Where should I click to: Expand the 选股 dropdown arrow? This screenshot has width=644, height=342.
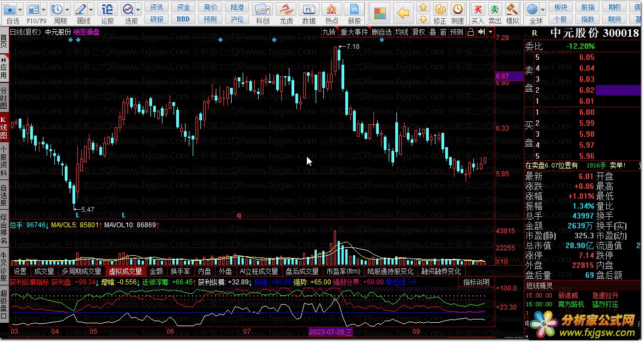138,9
